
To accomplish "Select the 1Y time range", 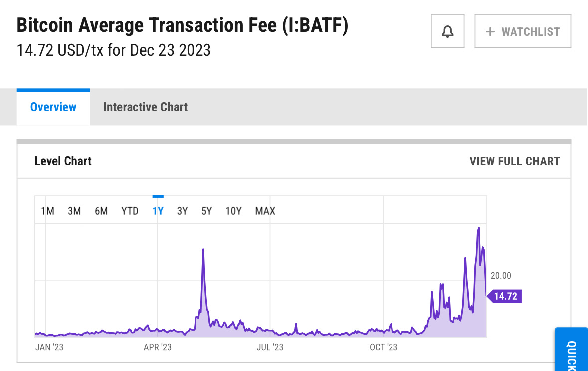I will [158, 211].
